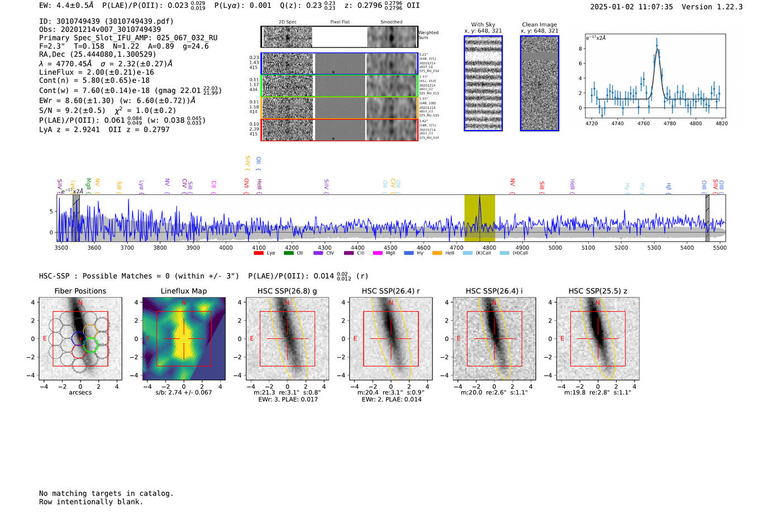The height and width of the screenshot is (532, 782).
Task: Click the red Lyα legend swatch
Action: pyautogui.click(x=259, y=253)
